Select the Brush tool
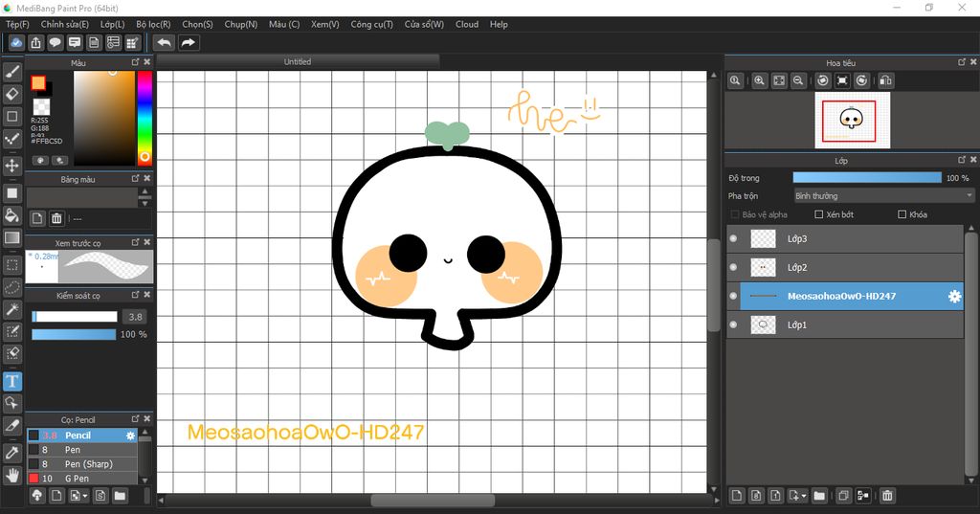The width and height of the screenshot is (980, 514). tap(11, 72)
